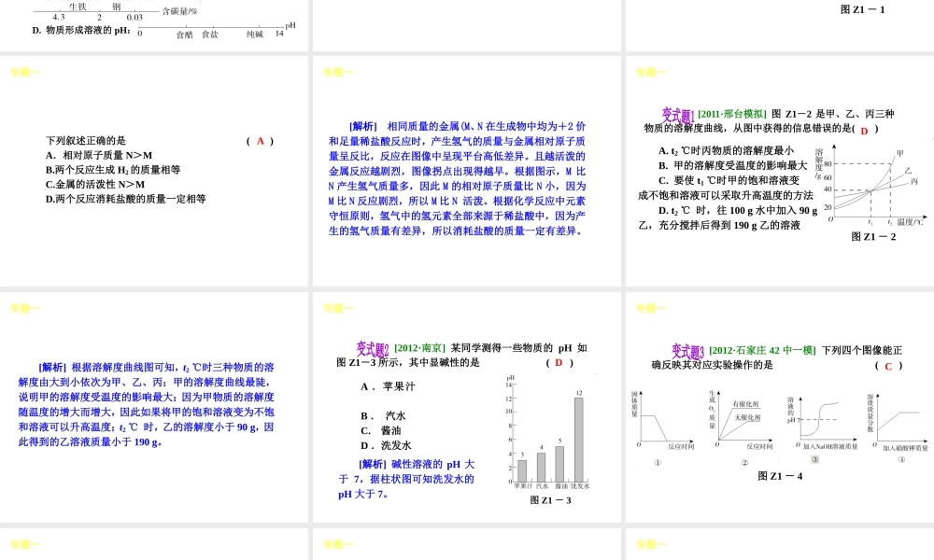This screenshot has height=560, width=934.
Task: Click the red answer "D" on the 变式题2 slide
Action: [x=559, y=362]
